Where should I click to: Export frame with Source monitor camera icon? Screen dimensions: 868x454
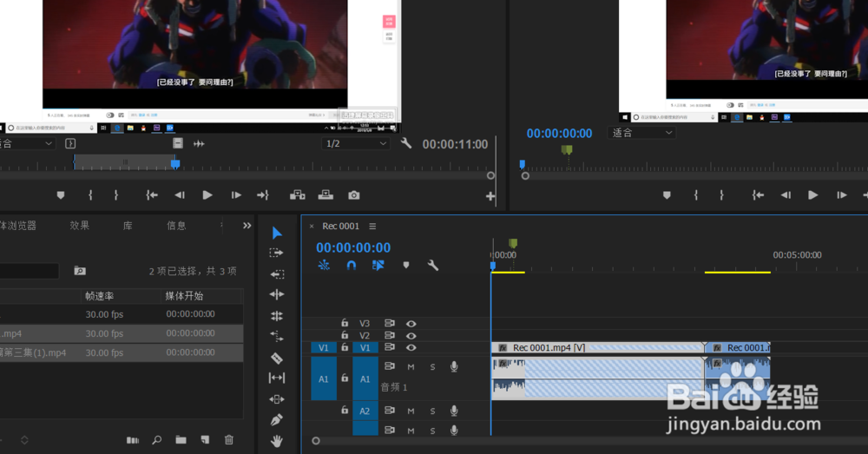click(354, 195)
